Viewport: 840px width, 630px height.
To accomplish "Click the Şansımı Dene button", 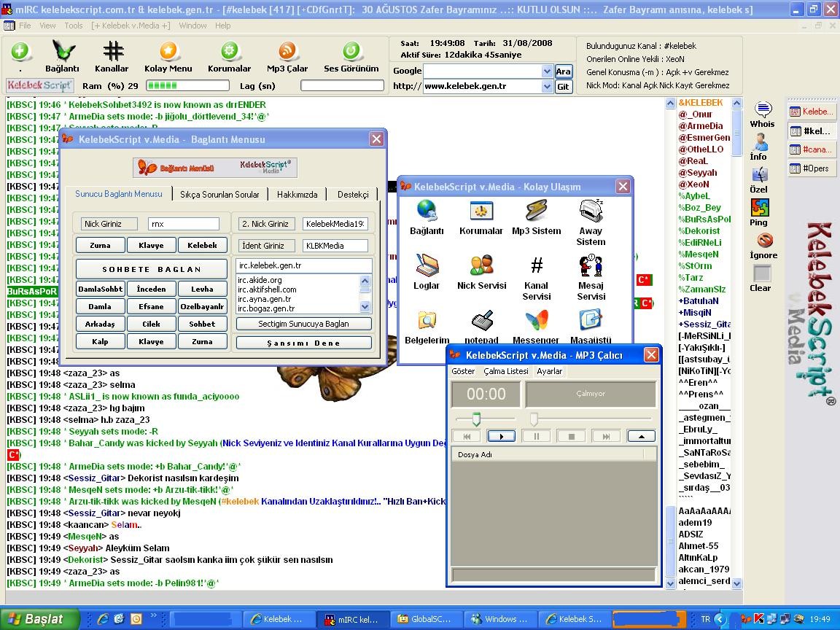I will (x=303, y=343).
